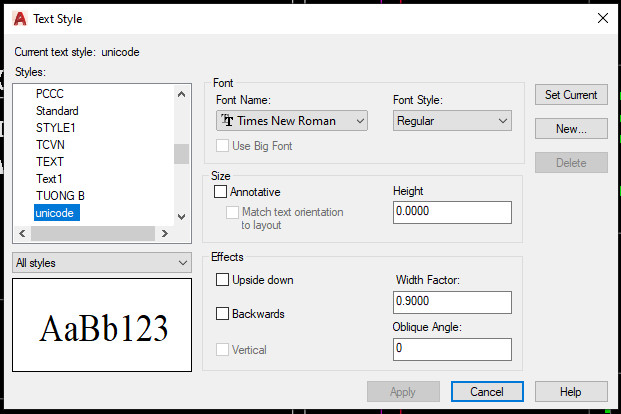Select the Standard style in list
The height and width of the screenshot is (414, 621).
(57, 110)
